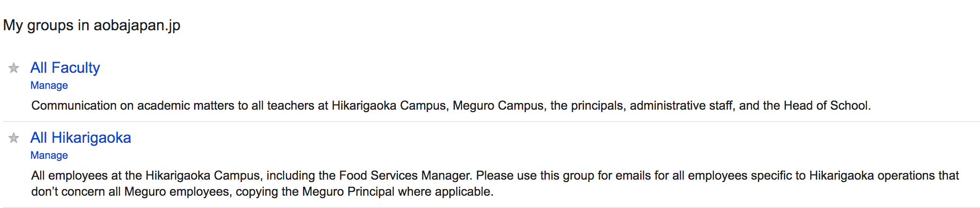
Task: Click Manage under All Faculty
Action: pos(49,86)
